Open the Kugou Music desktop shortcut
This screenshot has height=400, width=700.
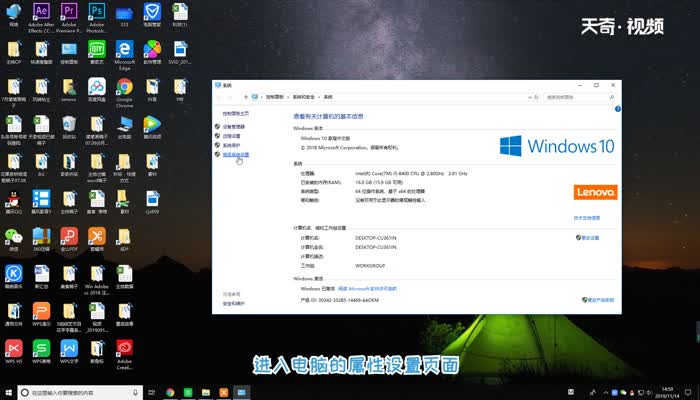pos(13,276)
